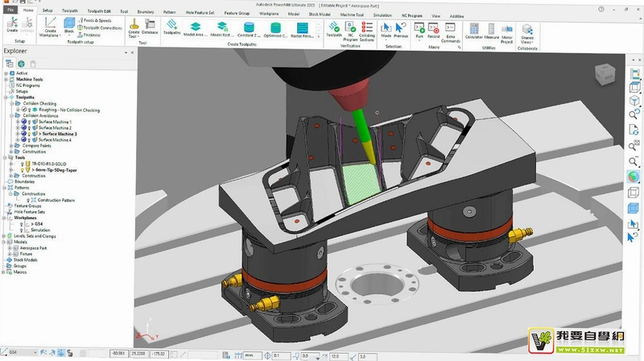
Task: Expand the Active tree node
Action: coord(6,73)
